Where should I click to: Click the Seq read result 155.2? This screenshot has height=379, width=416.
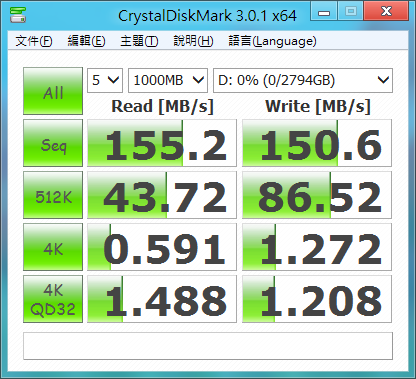click(162, 143)
